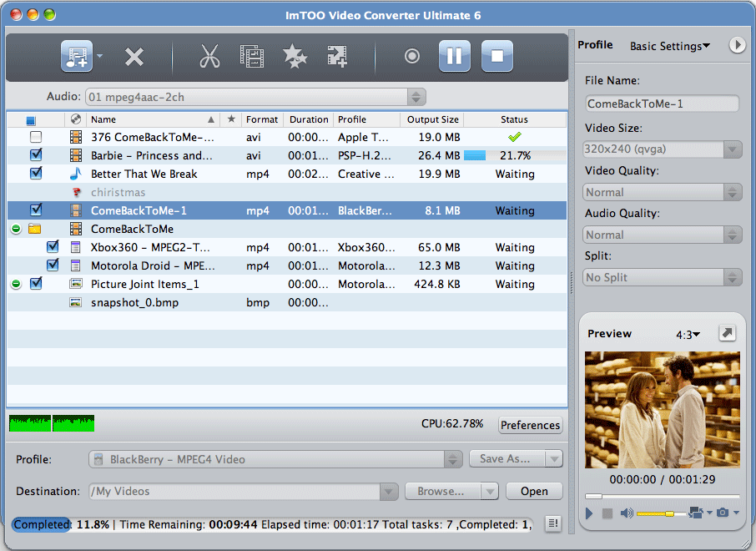Click the Open button
Screen dimensions: 756x551
(534, 491)
